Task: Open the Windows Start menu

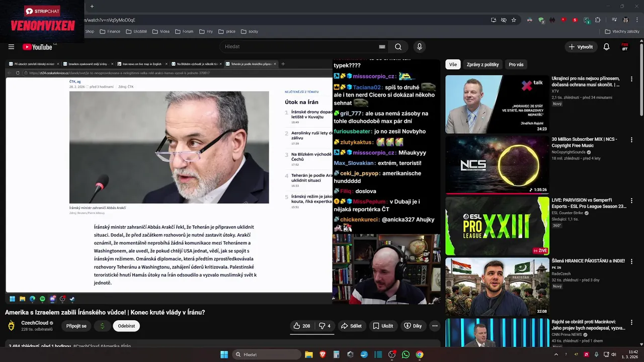Action: [x=224, y=354]
